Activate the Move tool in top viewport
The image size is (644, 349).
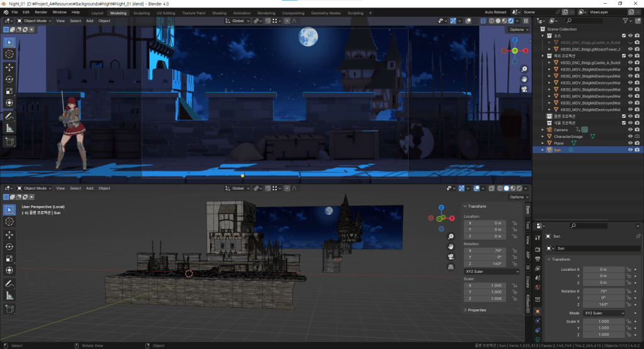[x=9, y=67]
